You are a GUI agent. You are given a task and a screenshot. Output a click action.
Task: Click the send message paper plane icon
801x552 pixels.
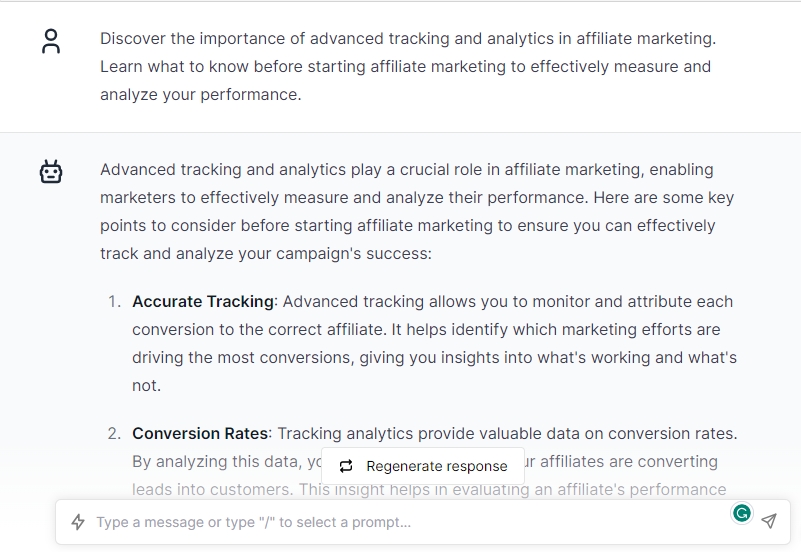pyautogui.click(x=768, y=521)
